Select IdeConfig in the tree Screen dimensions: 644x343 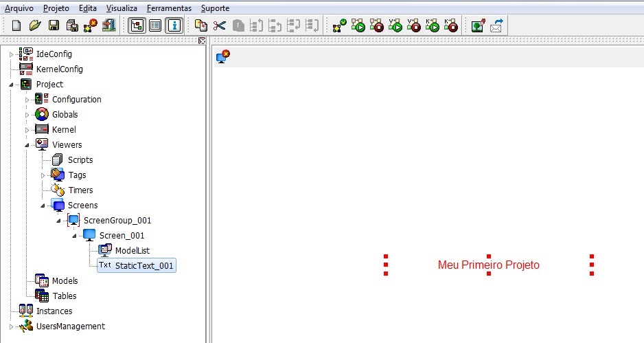[x=54, y=54]
